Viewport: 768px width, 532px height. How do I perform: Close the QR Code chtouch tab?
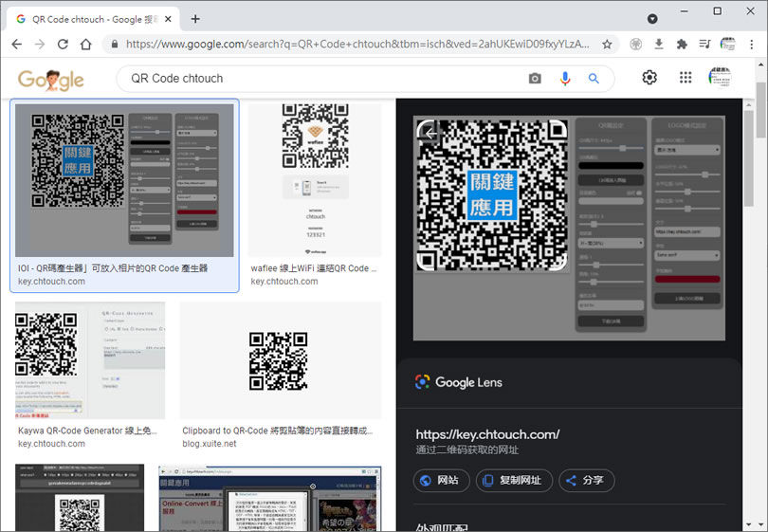(168, 19)
